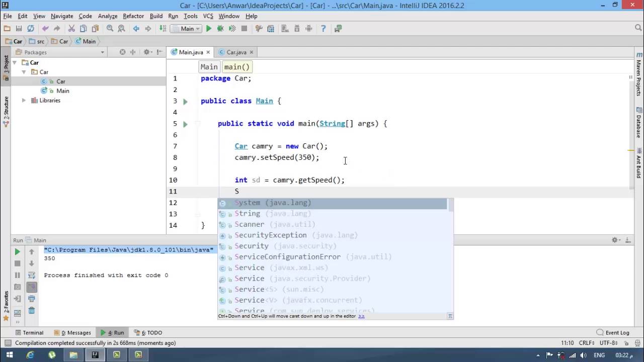The width and height of the screenshot is (644, 362).
Task: Toggle soft-wrap in the Run console
Action: pos(32,275)
